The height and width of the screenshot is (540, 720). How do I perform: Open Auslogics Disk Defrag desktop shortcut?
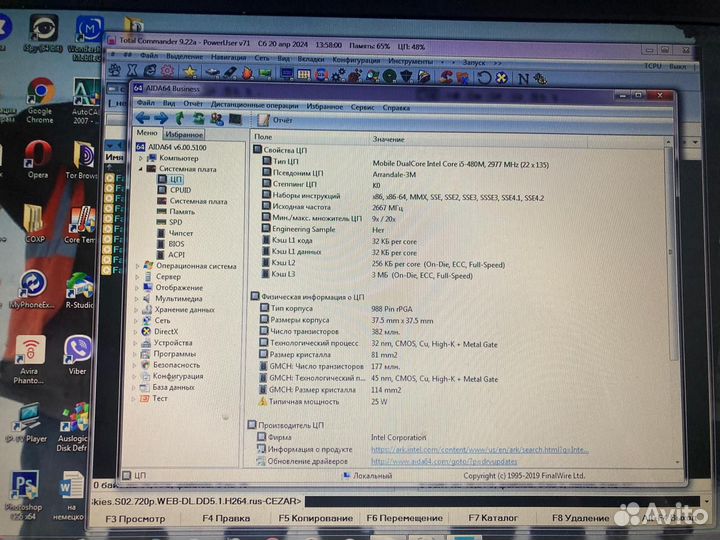pos(73,428)
